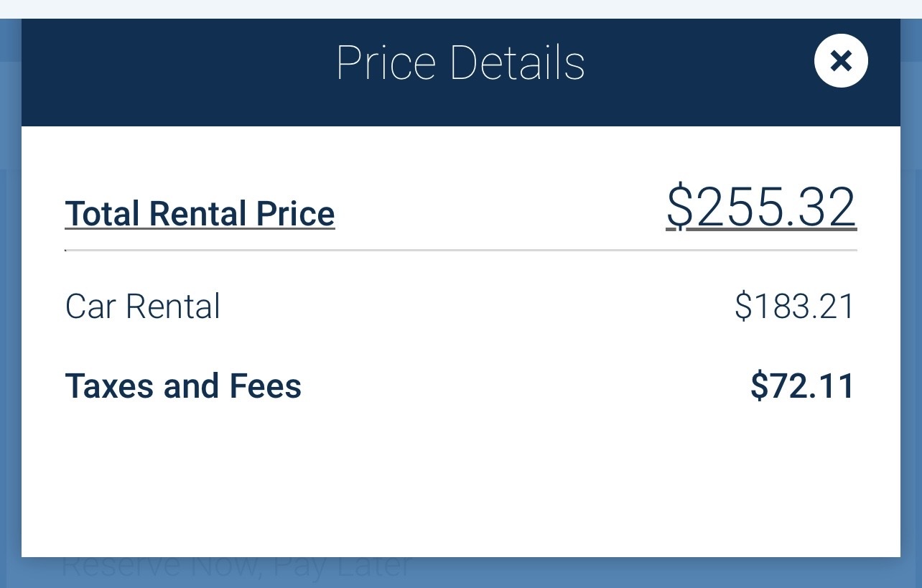Close the Price Details dialog

click(x=841, y=61)
